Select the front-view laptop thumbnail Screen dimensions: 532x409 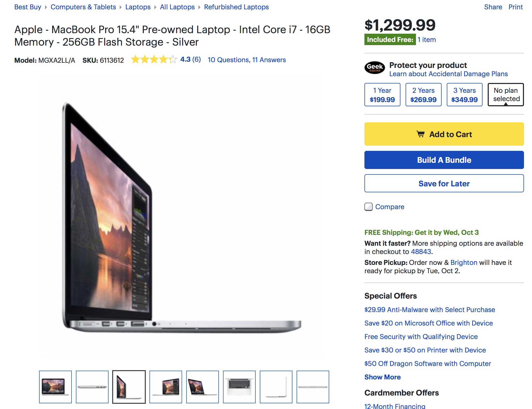pos(55,387)
